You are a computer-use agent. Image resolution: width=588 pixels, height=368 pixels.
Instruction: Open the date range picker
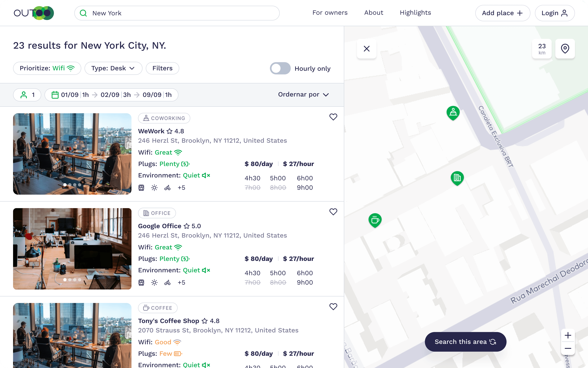111,95
